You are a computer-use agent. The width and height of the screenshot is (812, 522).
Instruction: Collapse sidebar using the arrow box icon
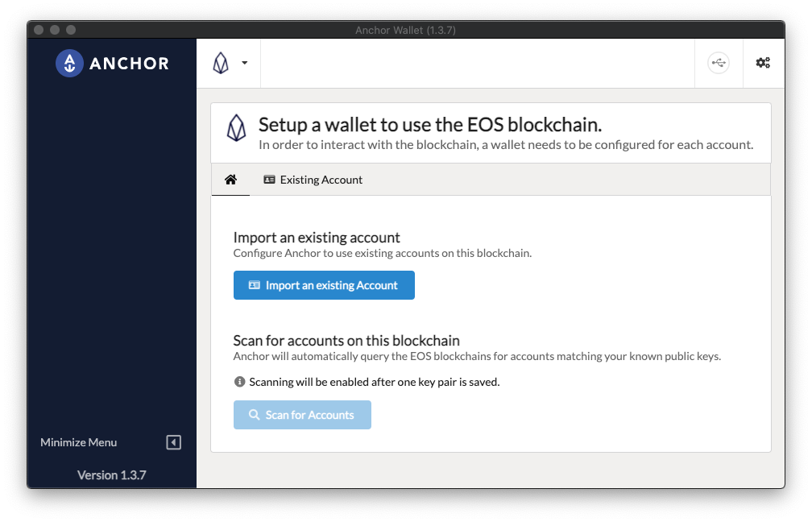[x=174, y=442]
